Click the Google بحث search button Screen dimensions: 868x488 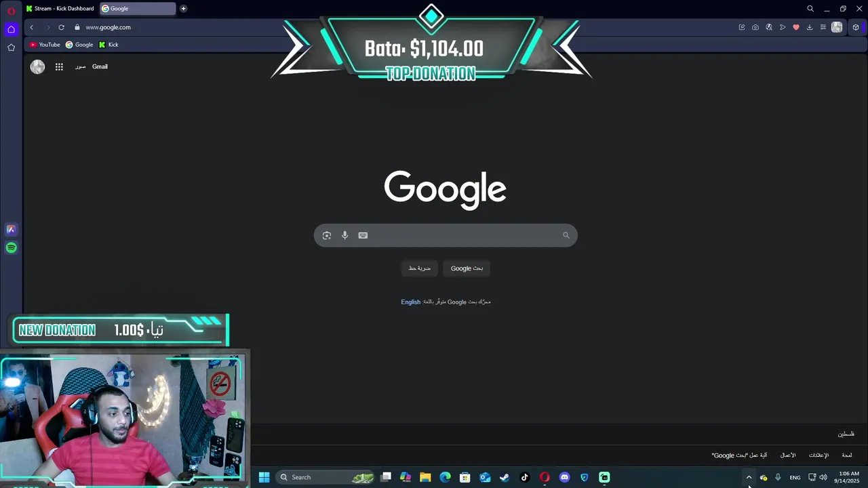click(467, 268)
